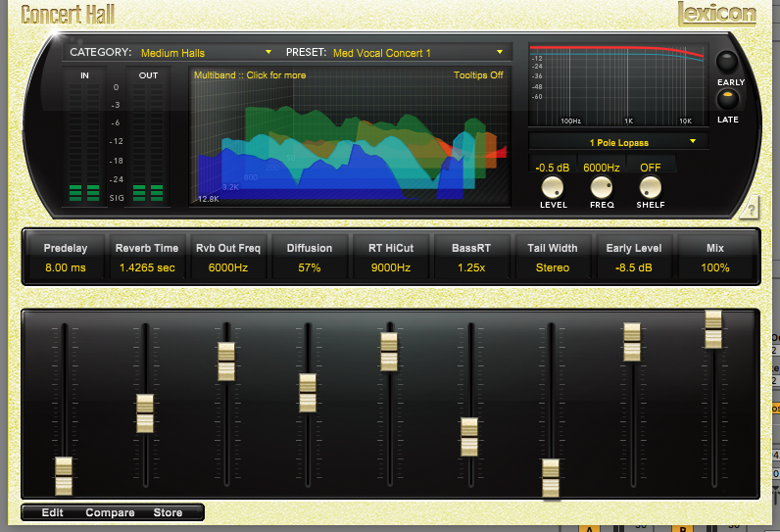780x532 pixels.
Task: Click the Diffusion 57% value
Action: coord(309,267)
